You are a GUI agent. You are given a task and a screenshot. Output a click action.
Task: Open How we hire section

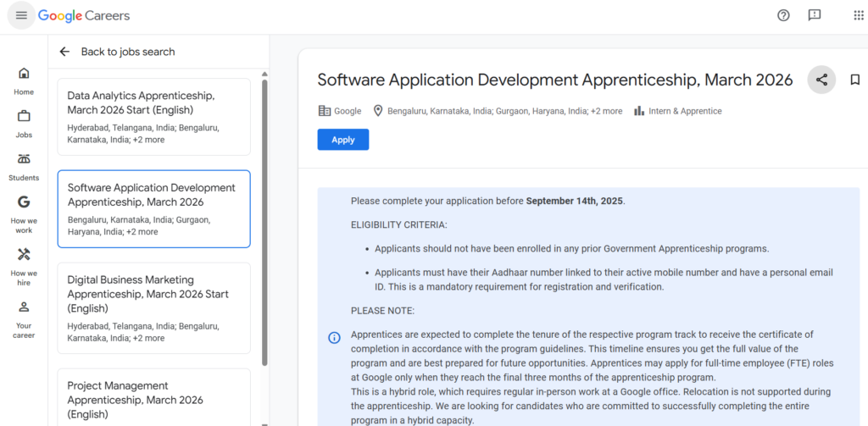(x=24, y=268)
